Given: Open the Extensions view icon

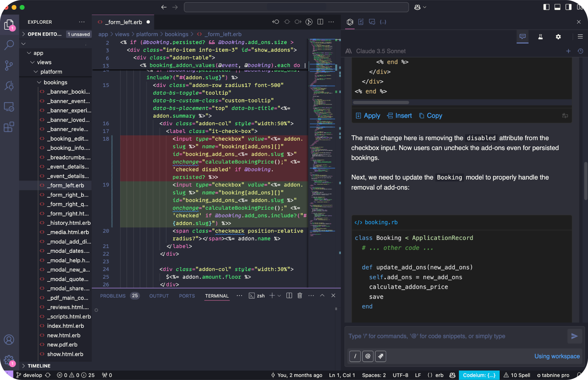Looking at the screenshot, I should [9, 127].
